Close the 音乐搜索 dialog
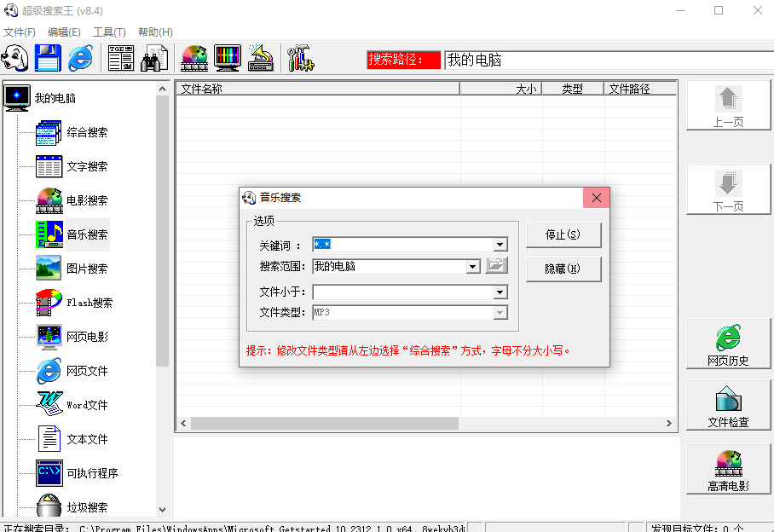Viewport: 774px width, 532px height. [597, 198]
